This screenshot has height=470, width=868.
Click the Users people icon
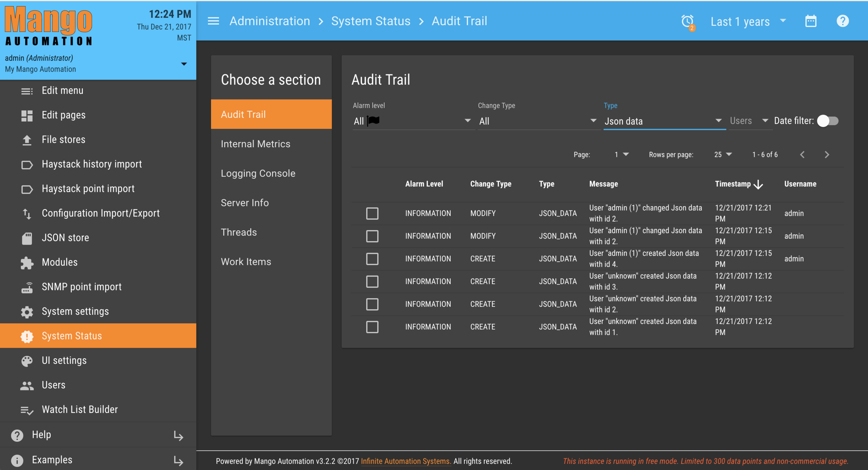27,386
